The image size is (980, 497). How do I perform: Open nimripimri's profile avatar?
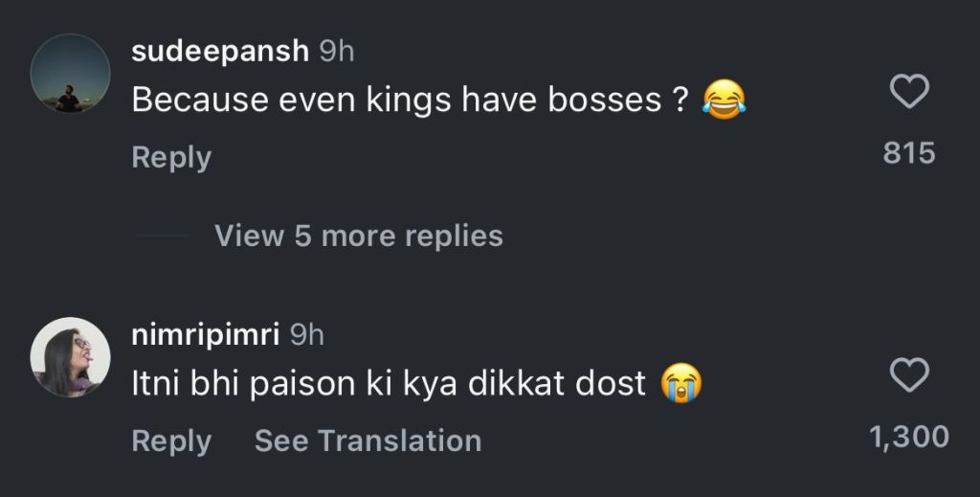70,356
